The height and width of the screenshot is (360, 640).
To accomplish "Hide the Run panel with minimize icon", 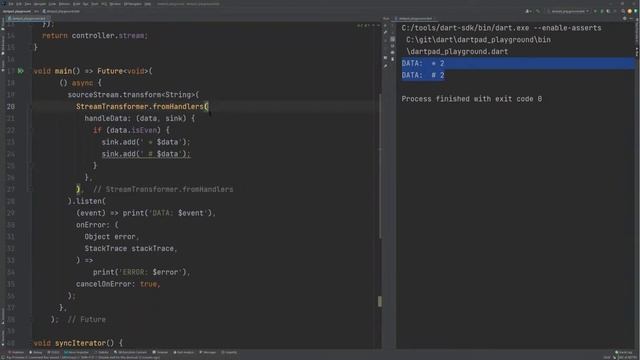I will pos(631,18).
